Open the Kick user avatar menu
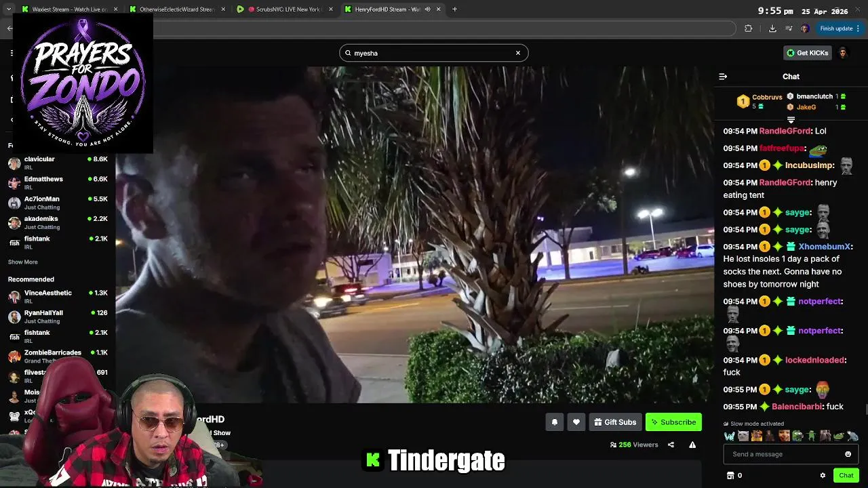Image resolution: width=868 pixels, height=488 pixels. [x=843, y=53]
